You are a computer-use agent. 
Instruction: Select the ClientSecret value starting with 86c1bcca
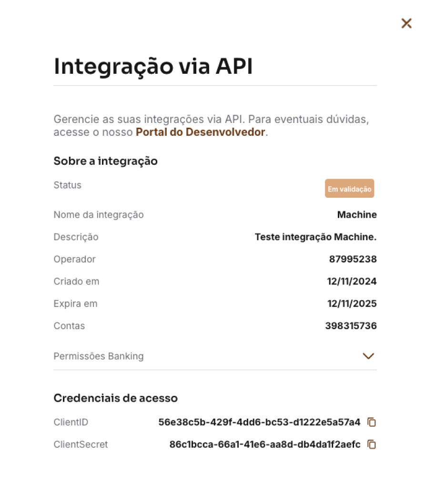pyautogui.click(x=265, y=444)
